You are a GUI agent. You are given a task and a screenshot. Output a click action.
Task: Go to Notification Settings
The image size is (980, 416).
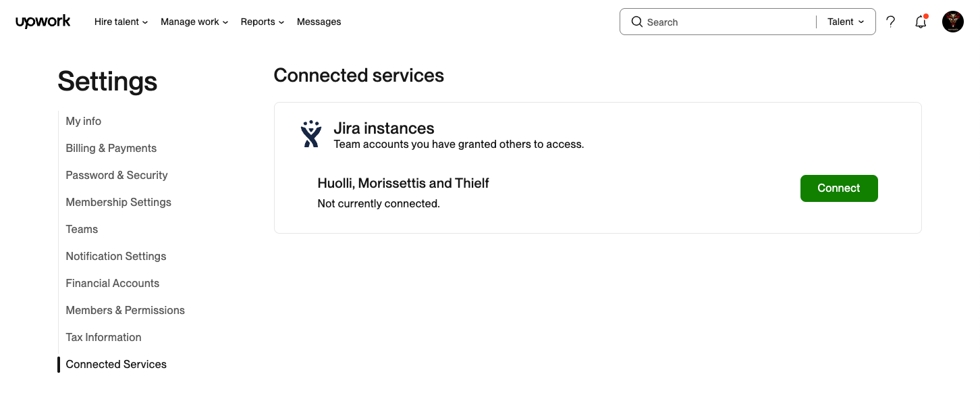click(x=116, y=257)
